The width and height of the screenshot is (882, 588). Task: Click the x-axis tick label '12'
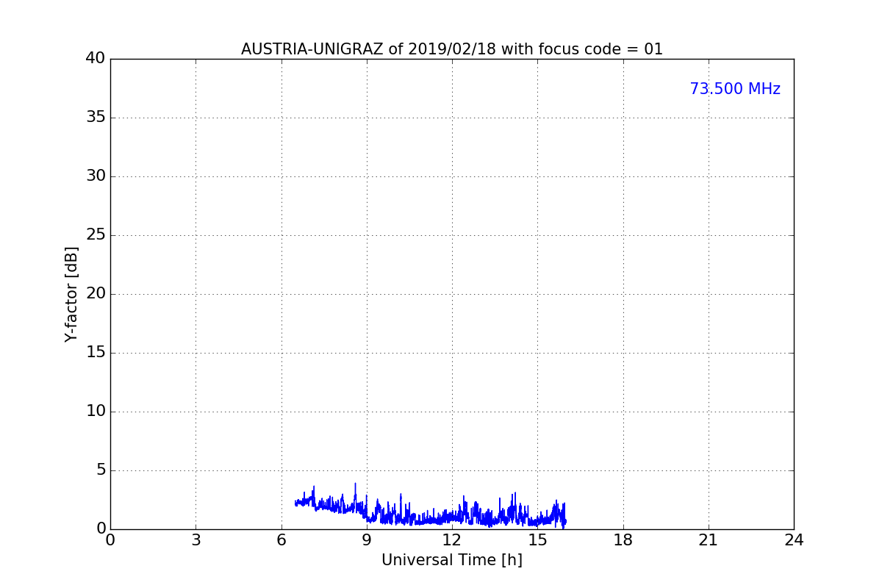452,540
